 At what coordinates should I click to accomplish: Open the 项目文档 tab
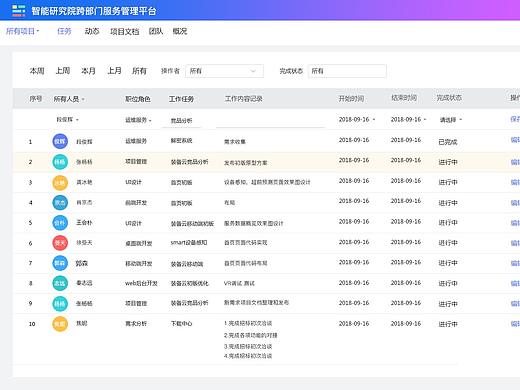pos(124,32)
